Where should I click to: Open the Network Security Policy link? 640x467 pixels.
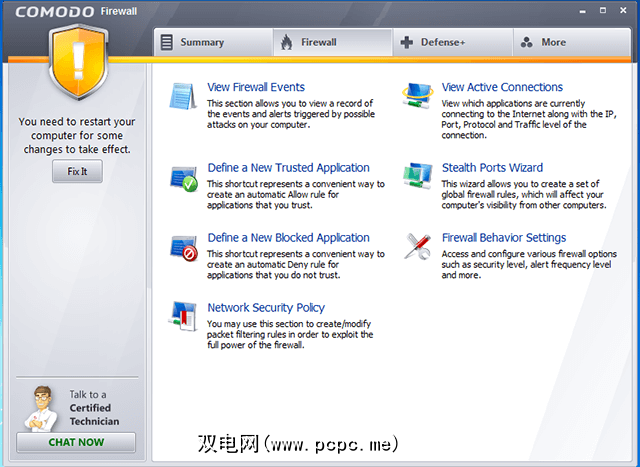coord(266,307)
